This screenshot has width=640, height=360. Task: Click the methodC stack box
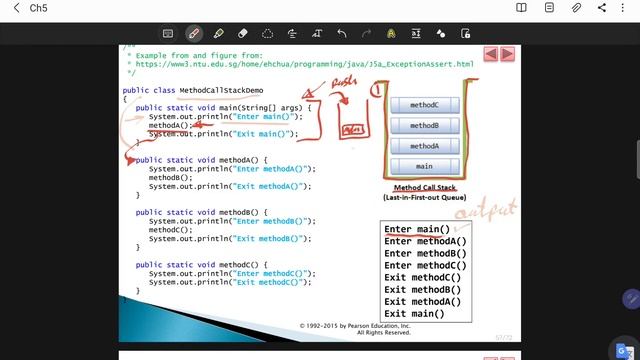[x=425, y=105]
